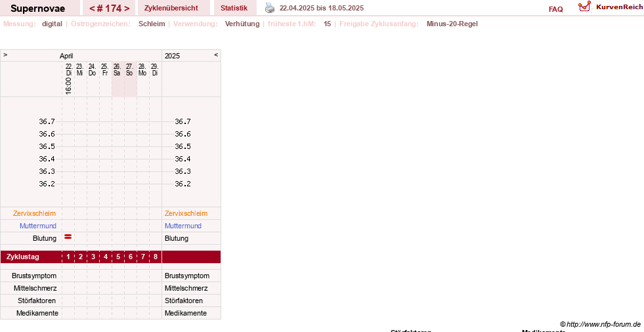The width and height of the screenshot is (644, 332).
Task: Click the left Zervixschleim row label
Action: click(35, 213)
